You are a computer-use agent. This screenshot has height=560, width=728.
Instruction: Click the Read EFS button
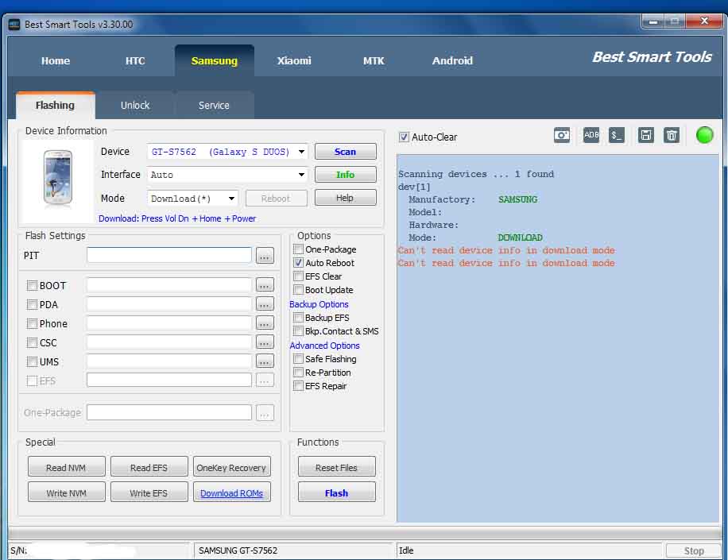tap(149, 467)
